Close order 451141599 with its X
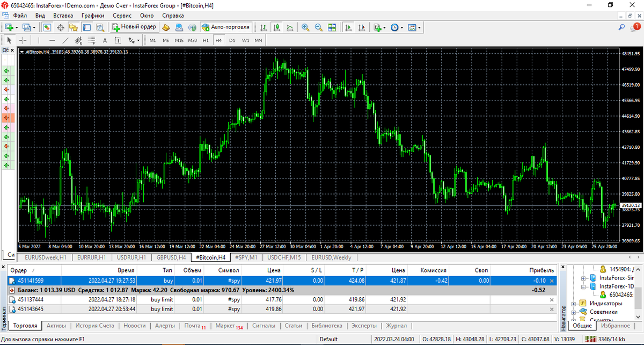The height and width of the screenshot is (345, 644). pyautogui.click(x=552, y=281)
